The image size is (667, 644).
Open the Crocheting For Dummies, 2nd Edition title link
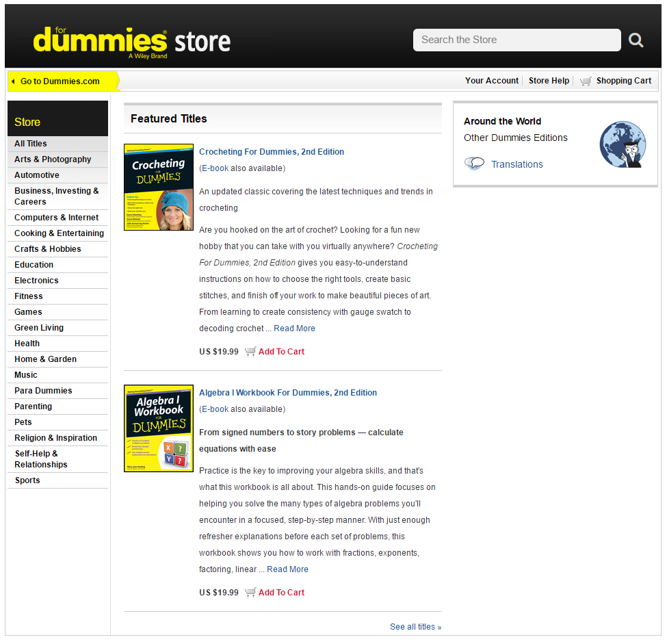[272, 152]
